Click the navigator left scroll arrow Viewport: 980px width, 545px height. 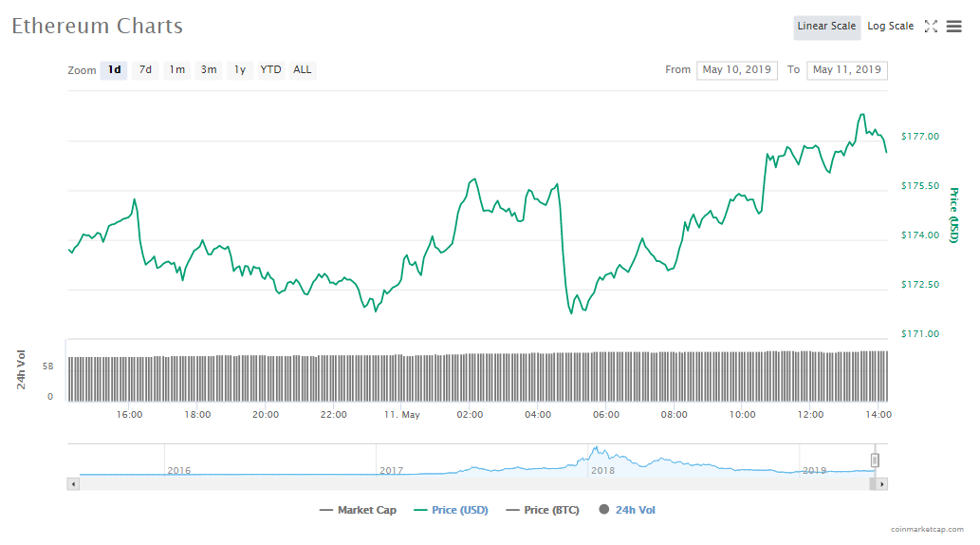72,483
